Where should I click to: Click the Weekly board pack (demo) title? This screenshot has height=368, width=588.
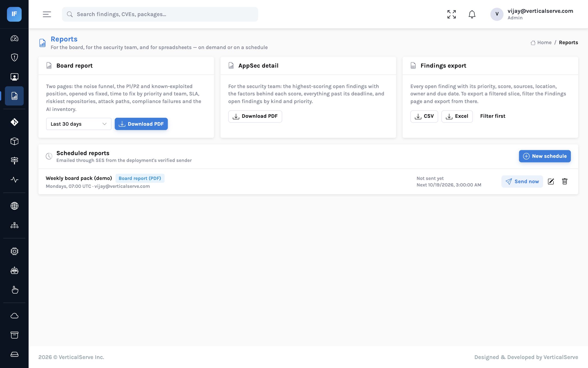click(79, 178)
